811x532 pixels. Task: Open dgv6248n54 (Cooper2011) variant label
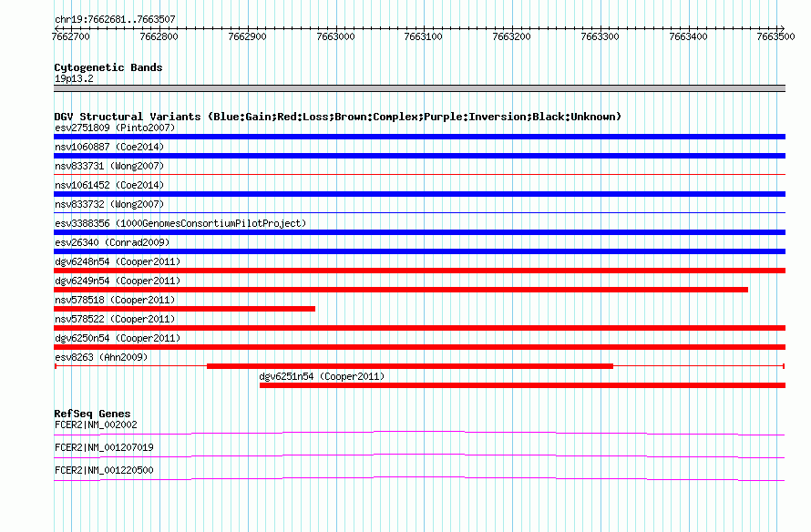pyautogui.click(x=118, y=261)
